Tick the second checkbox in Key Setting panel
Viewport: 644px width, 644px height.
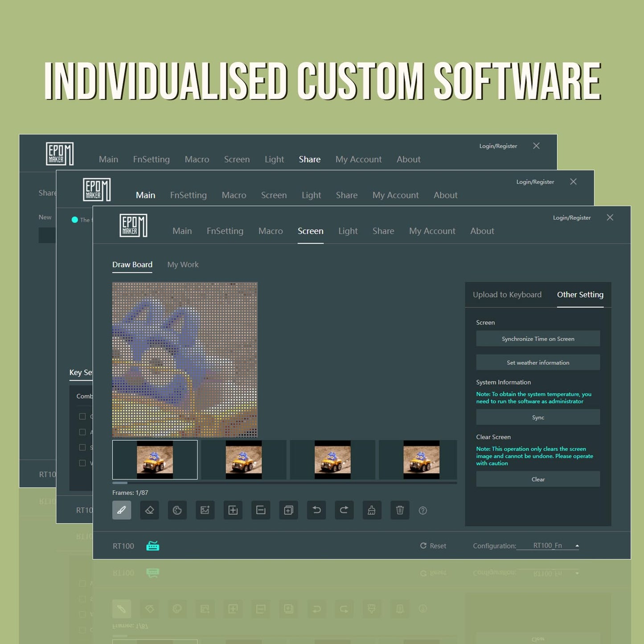(x=82, y=432)
